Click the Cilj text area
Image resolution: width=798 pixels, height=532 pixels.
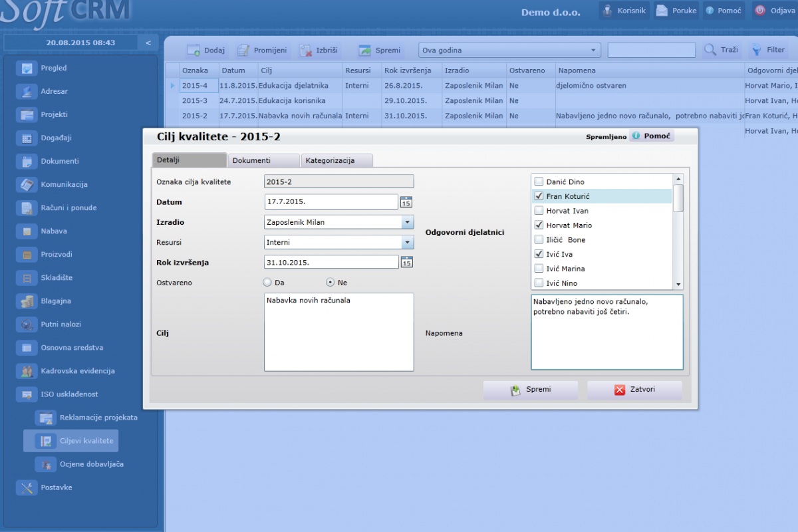(339, 332)
